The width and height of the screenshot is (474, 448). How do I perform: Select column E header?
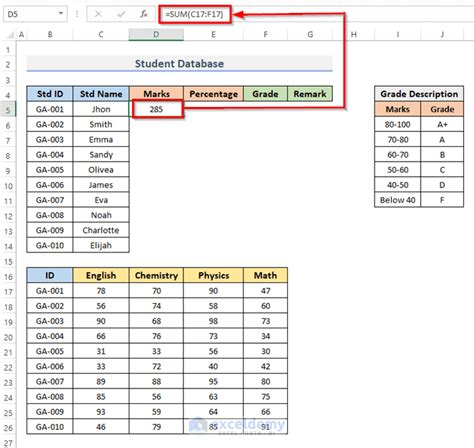213,34
